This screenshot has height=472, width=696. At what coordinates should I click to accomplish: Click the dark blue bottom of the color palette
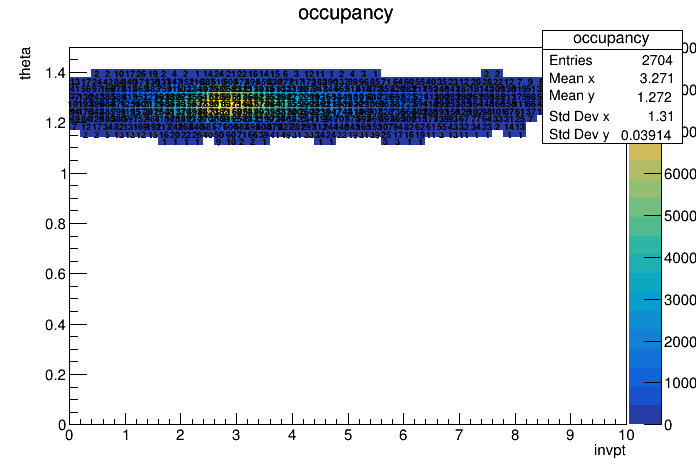[x=645, y=415]
